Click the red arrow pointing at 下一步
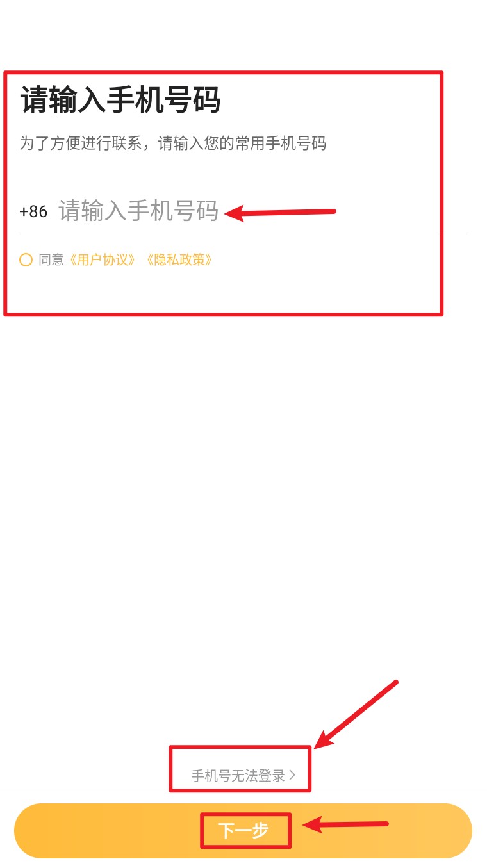 (x=345, y=824)
